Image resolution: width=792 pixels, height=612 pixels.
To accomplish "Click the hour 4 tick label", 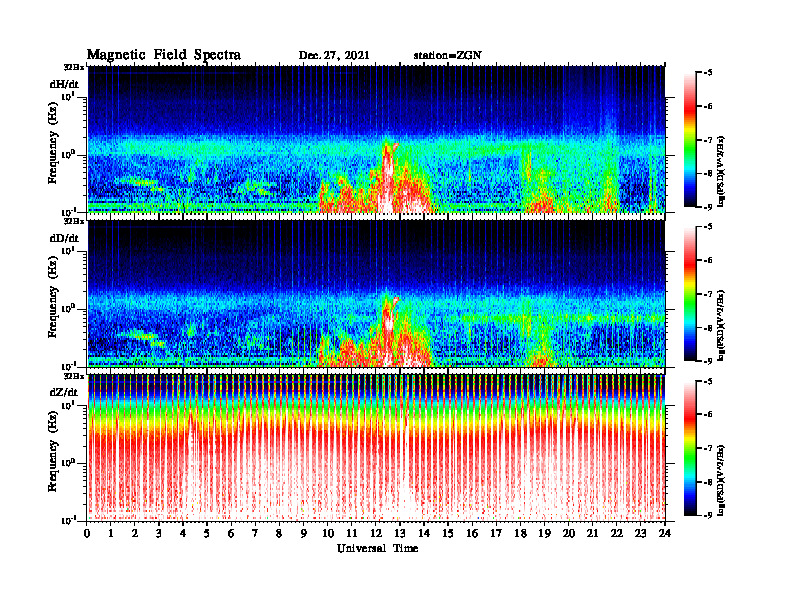I will pos(183,533).
